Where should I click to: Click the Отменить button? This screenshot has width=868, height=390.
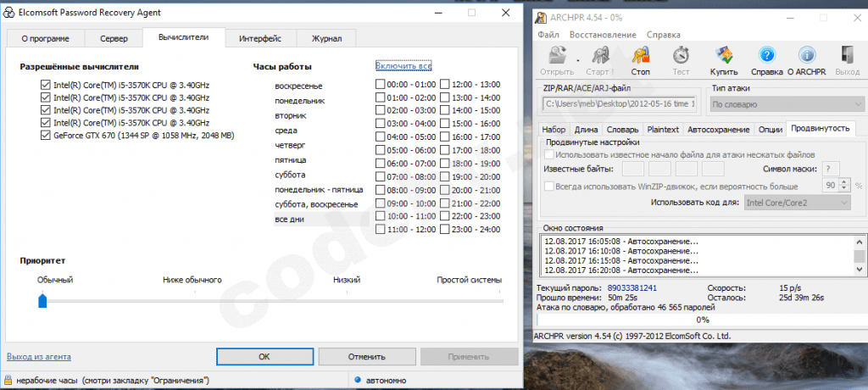366,356
